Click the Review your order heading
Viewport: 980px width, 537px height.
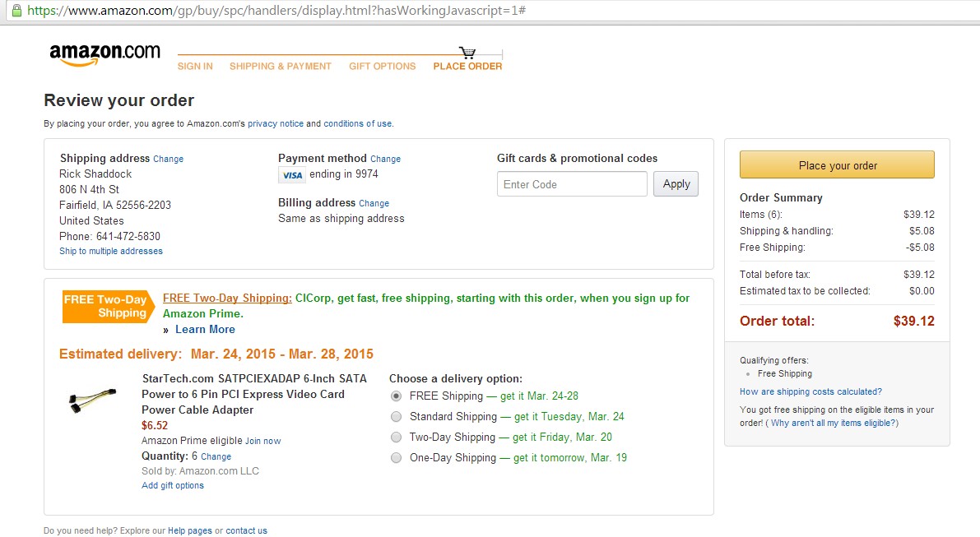tap(118, 100)
